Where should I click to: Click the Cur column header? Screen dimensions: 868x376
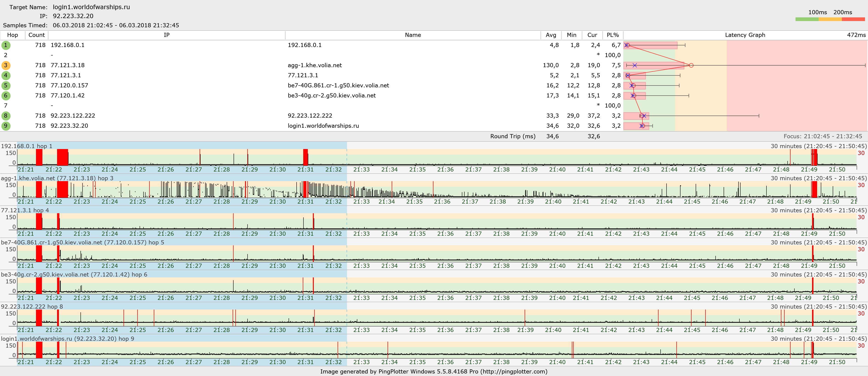[592, 35]
